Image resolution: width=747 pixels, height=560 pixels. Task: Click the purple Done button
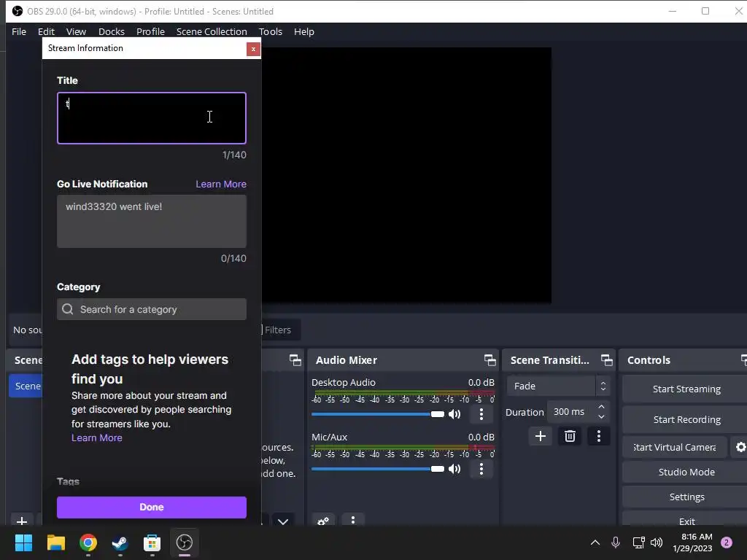[152, 507]
